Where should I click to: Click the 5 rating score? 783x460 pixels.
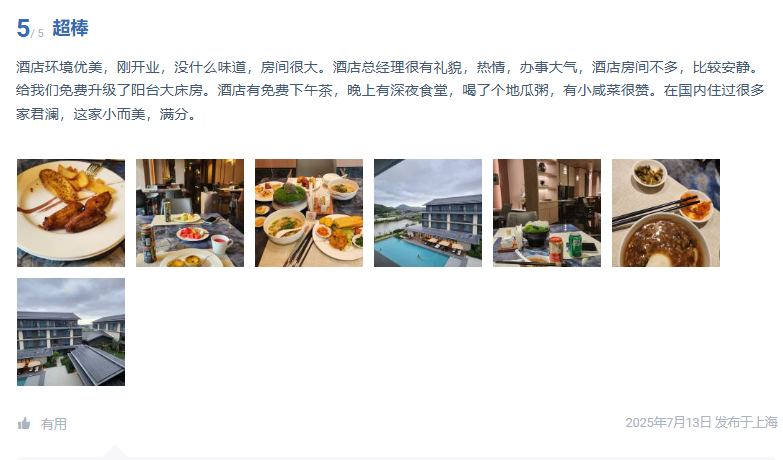coord(23,28)
